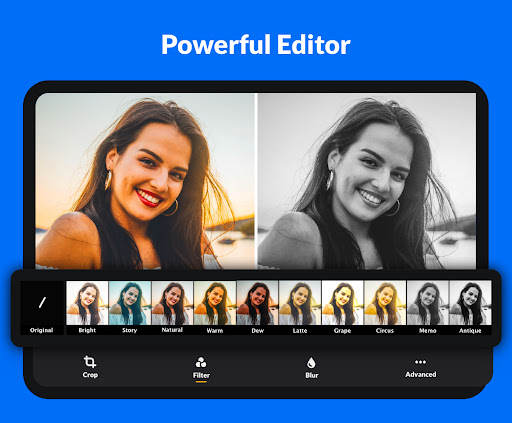Apply the Story filter thumbnail
512x423 pixels.
coord(130,303)
